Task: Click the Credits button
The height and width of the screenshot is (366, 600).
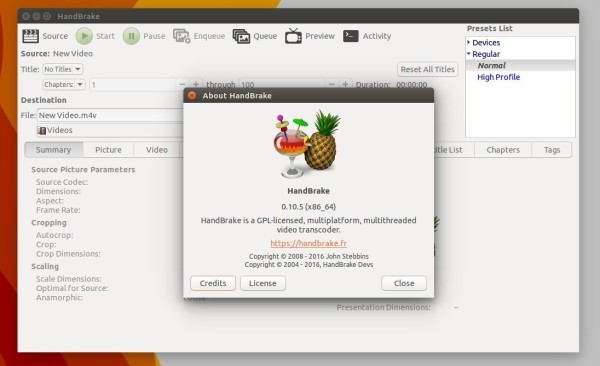Action: (213, 283)
